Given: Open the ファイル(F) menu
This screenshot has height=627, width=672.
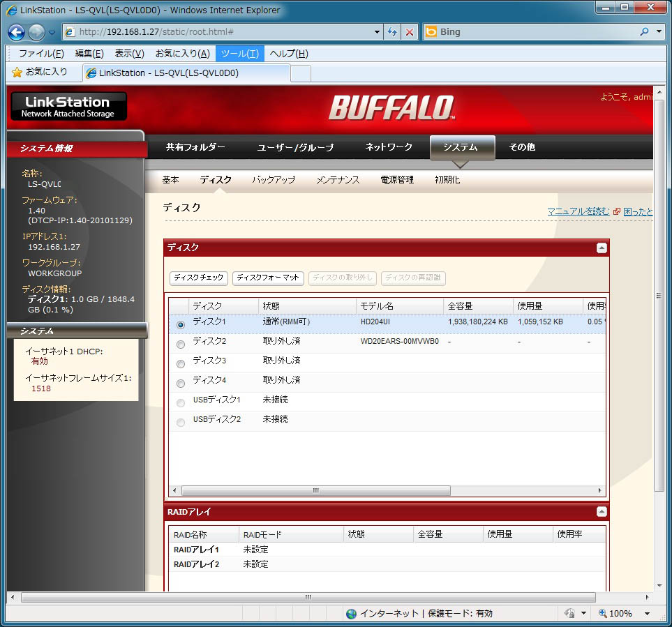Looking at the screenshot, I should [41, 54].
